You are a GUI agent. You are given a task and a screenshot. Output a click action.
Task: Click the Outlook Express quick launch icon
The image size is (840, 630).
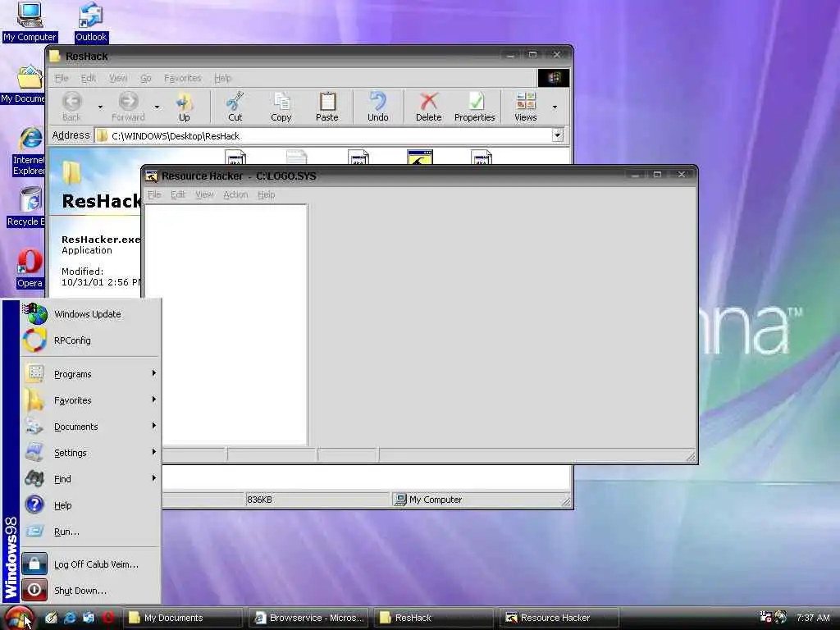pyautogui.click(x=89, y=618)
